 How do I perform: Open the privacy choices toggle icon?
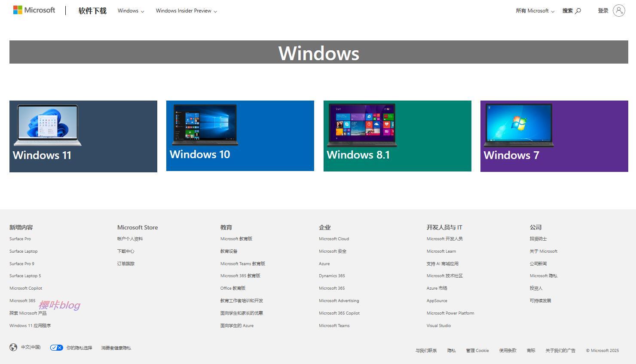(56, 348)
